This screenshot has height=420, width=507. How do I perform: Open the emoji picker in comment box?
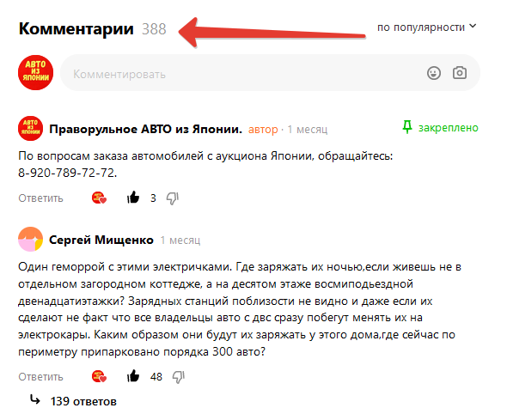click(x=434, y=73)
